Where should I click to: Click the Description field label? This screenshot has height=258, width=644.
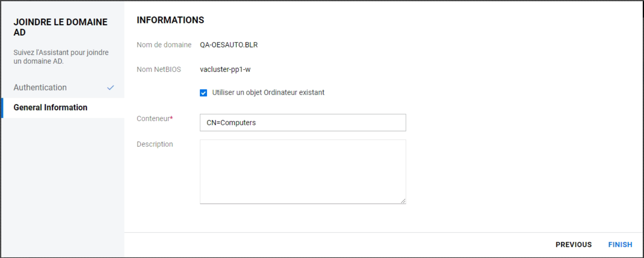click(x=155, y=144)
